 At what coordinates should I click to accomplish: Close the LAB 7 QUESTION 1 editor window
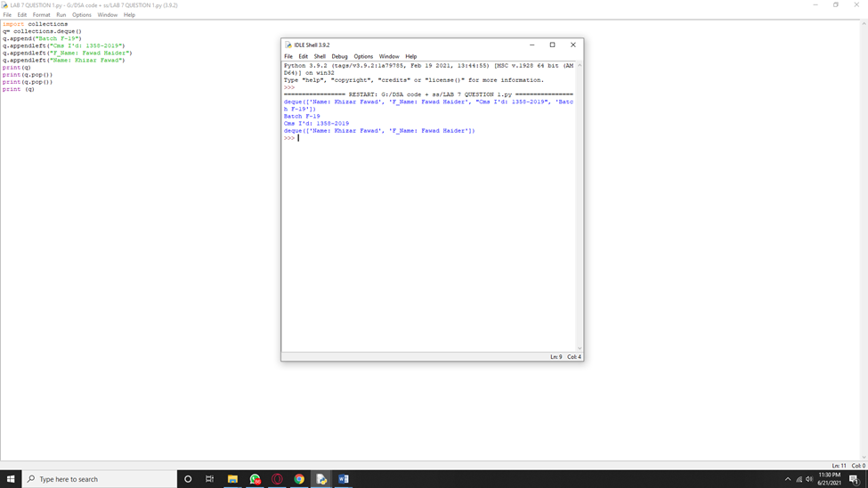[x=856, y=5]
